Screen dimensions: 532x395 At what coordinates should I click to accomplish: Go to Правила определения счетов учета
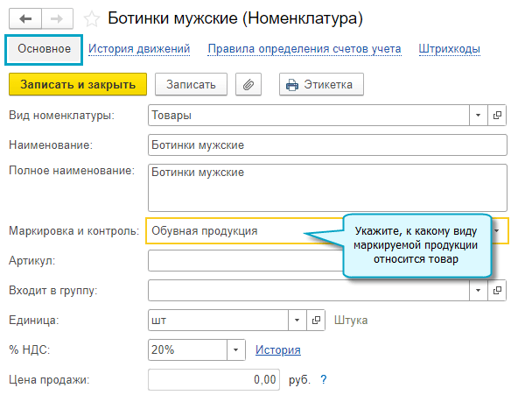pos(304,49)
